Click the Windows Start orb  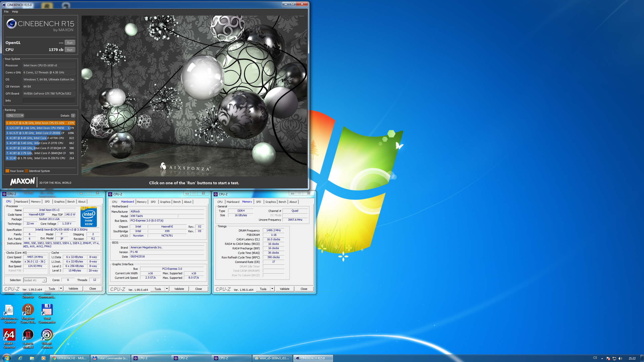click(x=7, y=358)
